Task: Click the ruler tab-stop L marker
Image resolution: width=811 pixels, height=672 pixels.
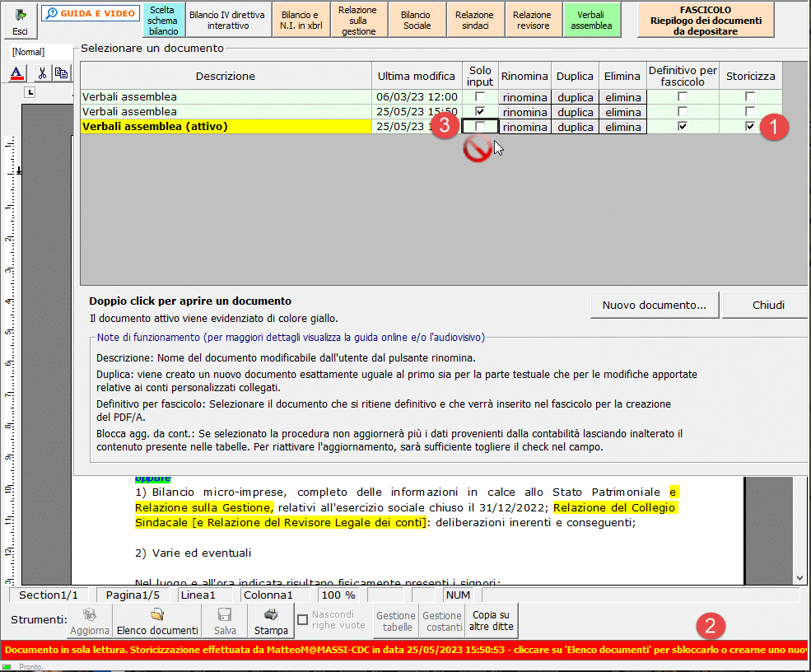Action: point(30,92)
